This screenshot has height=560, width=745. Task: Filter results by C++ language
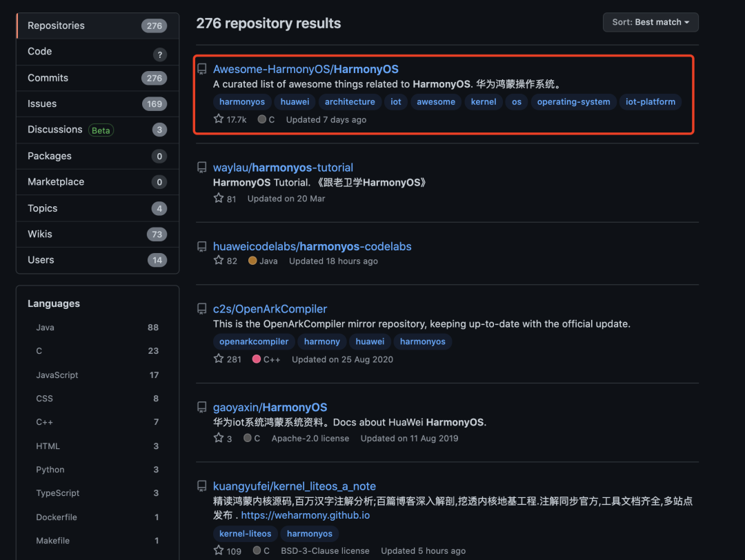97,422
